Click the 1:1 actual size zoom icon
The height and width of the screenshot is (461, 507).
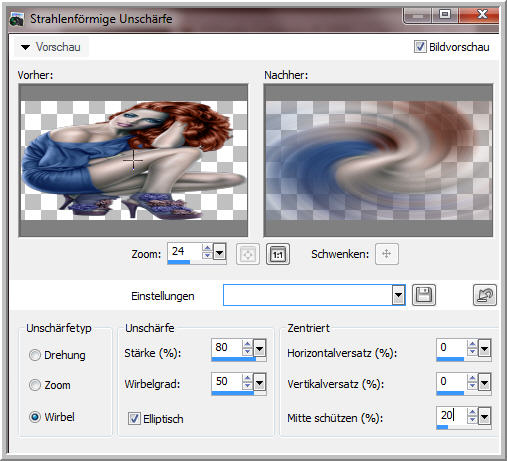(278, 254)
